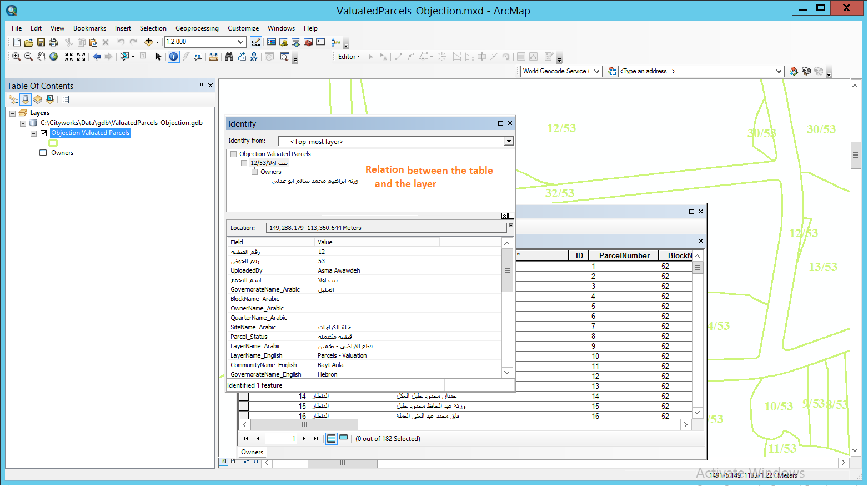
Task: Select the Zoom In tool
Action: pyautogui.click(x=17, y=57)
